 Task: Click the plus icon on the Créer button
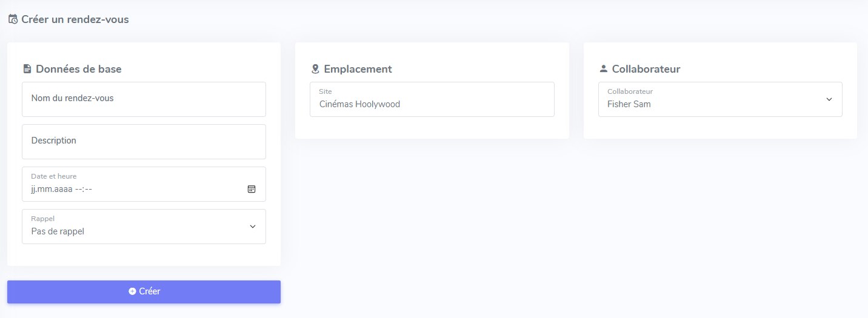click(x=132, y=291)
